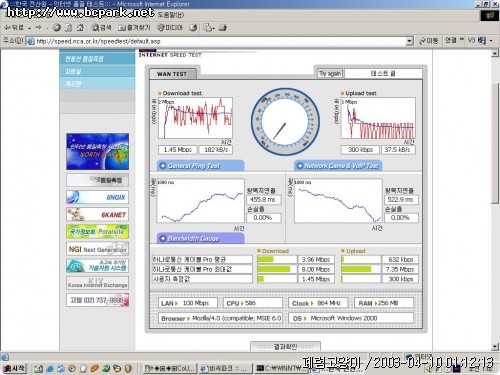The height and width of the screenshot is (375, 500).
Task: Open the 게시판 sidebar menu item
Action: point(97,84)
